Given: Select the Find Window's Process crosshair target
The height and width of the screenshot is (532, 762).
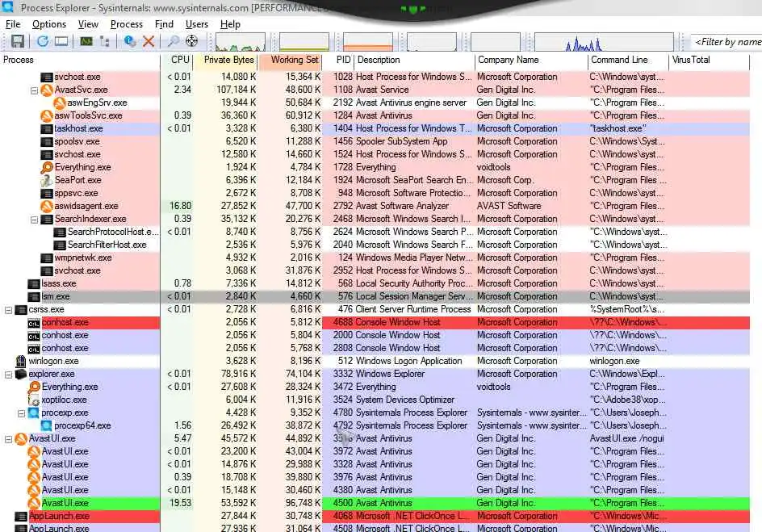Looking at the screenshot, I should 192,41.
